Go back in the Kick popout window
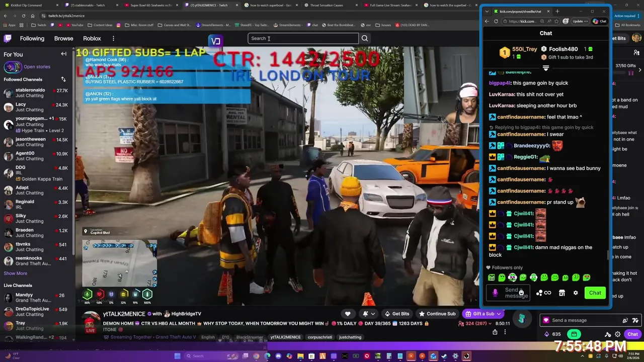This screenshot has height=362, width=644. tap(487, 21)
